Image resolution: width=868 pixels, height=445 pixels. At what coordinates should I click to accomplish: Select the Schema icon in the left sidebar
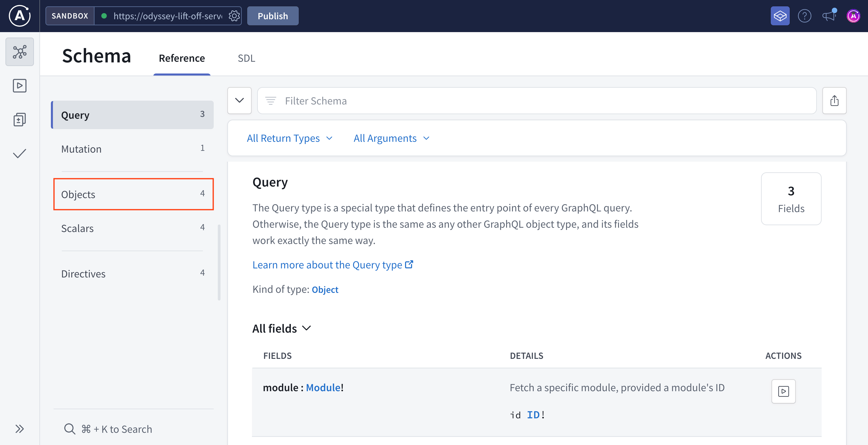pos(19,52)
